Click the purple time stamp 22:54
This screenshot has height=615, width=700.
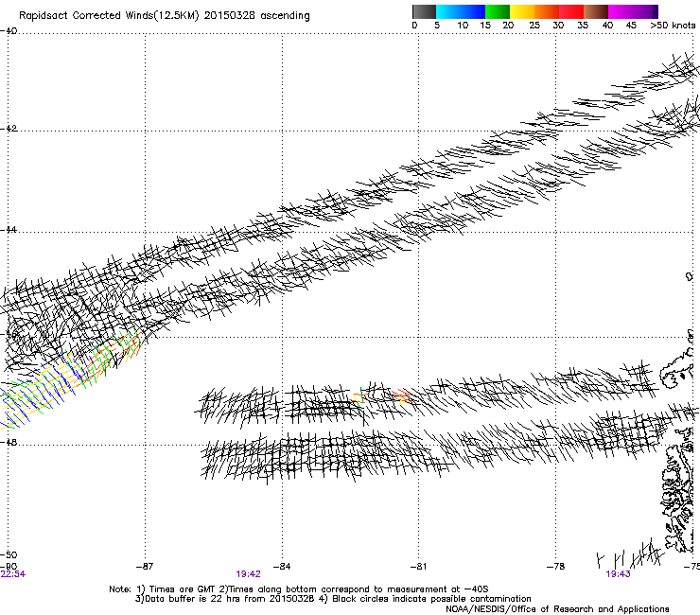click(x=12, y=574)
